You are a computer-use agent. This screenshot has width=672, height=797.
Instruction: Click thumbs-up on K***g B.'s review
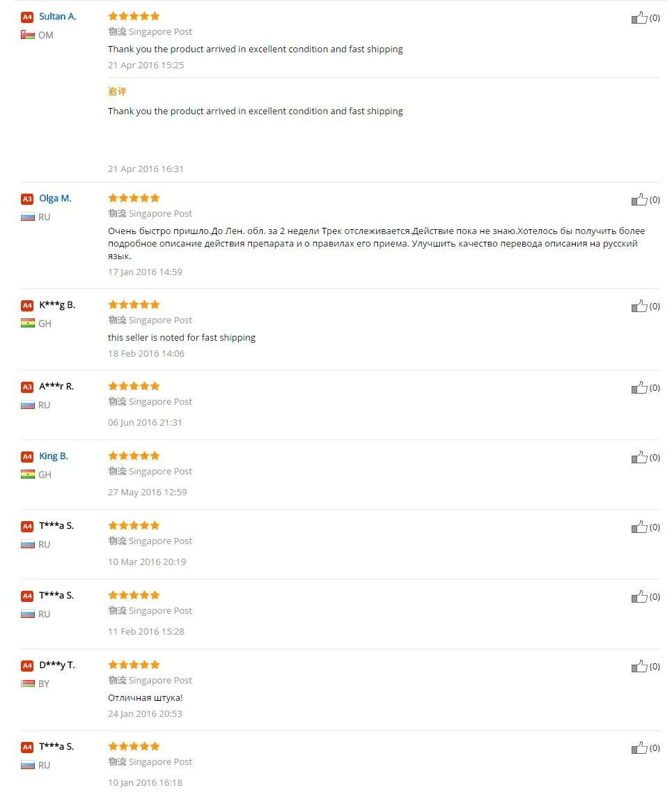[x=639, y=307]
